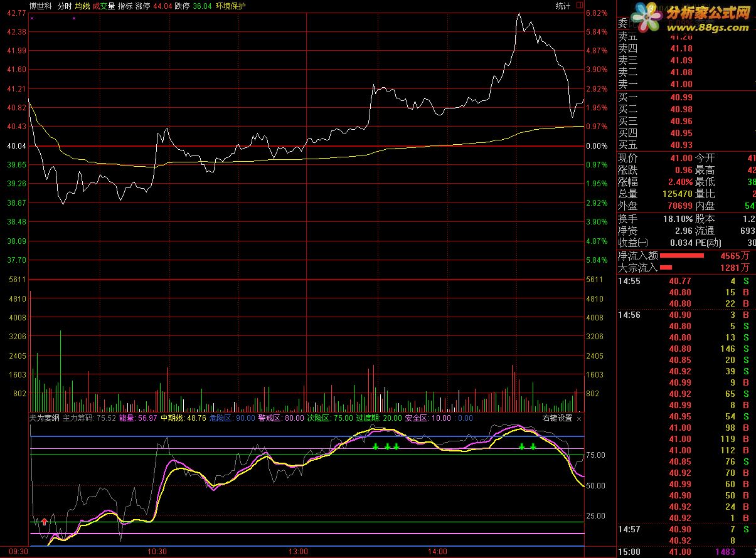Click 主力筹码 75.52 readout

point(89,418)
